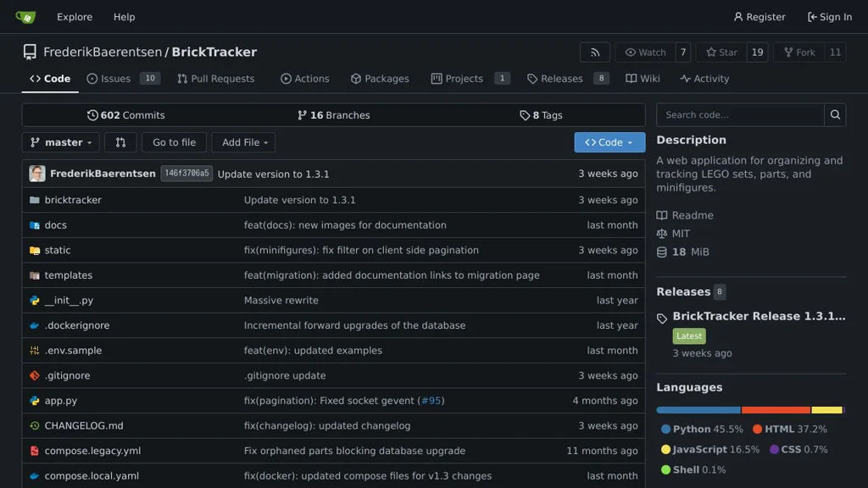868x488 pixels.
Task: Click the Gitea logo in top-left
Action: pyautogui.click(x=25, y=17)
